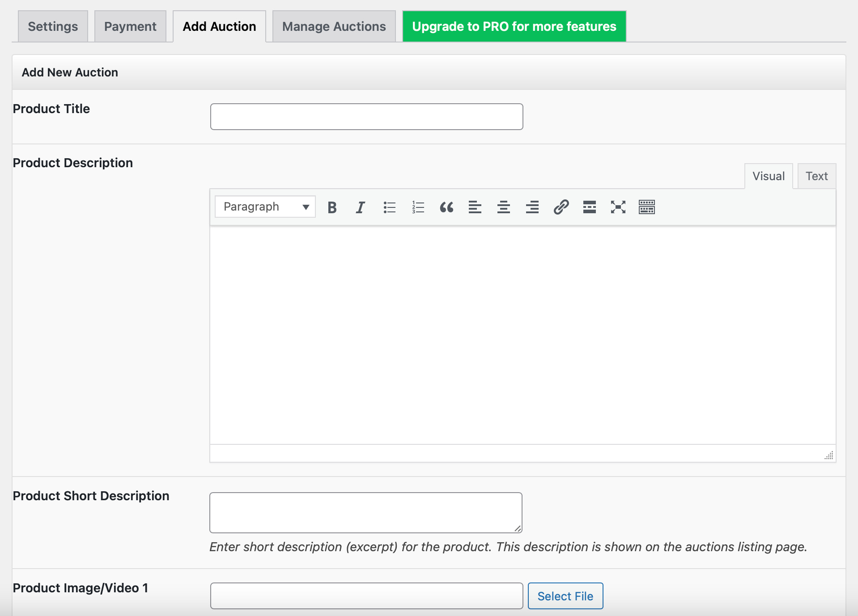Go to Manage Auctions
858x616 pixels.
[x=333, y=26]
